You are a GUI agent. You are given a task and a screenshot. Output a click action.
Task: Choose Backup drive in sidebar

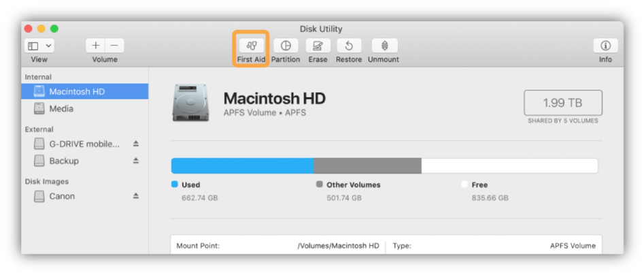(x=64, y=161)
